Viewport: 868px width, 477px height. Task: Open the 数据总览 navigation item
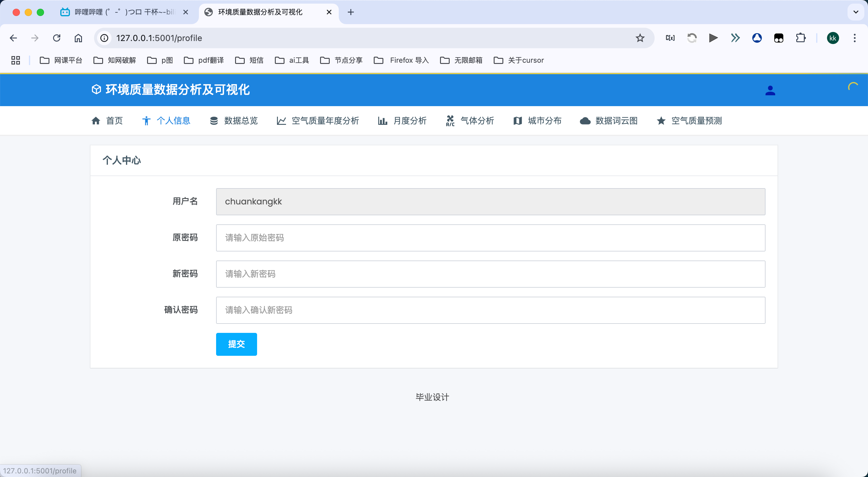click(234, 121)
